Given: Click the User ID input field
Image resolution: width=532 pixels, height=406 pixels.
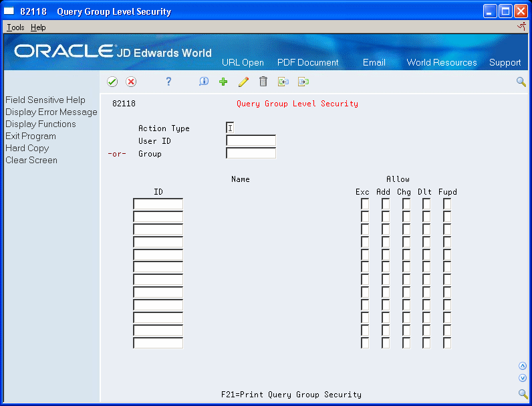Looking at the screenshot, I should click(251, 140).
